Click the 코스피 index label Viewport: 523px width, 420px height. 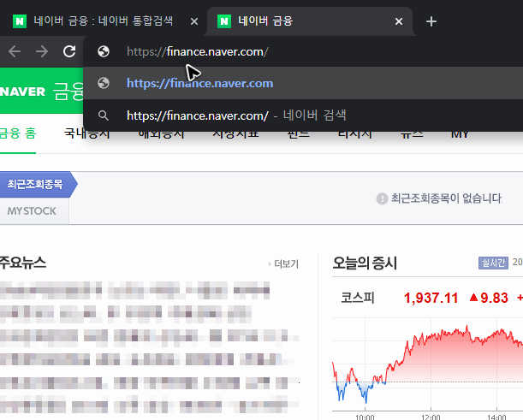tap(358, 298)
